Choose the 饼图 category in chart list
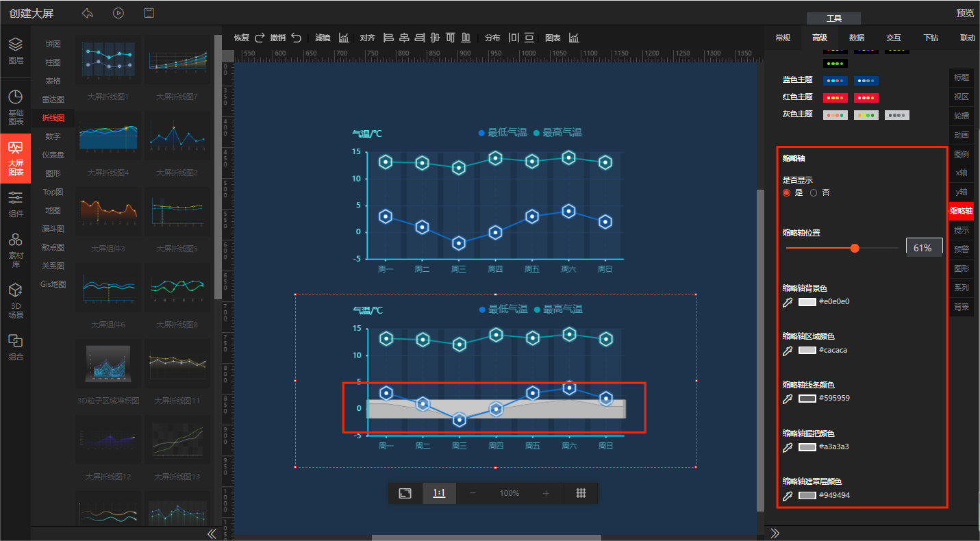The image size is (980, 541). pos(53,45)
